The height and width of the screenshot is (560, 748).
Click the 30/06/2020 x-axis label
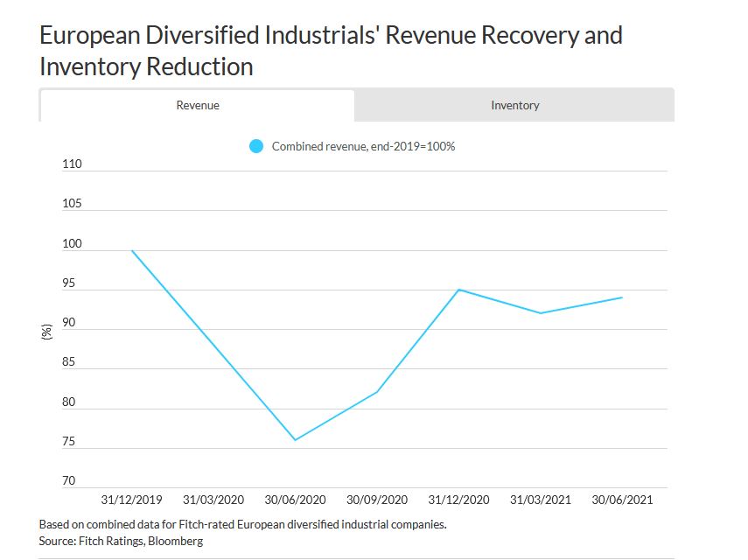295,500
